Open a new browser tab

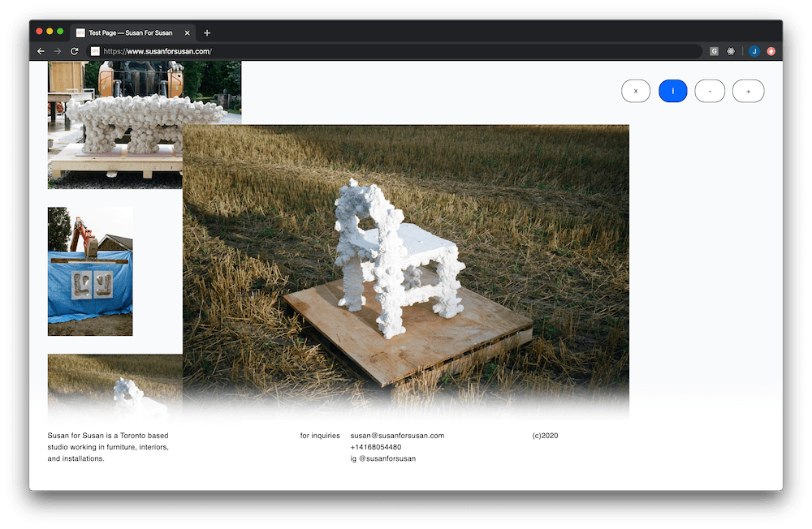(207, 33)
